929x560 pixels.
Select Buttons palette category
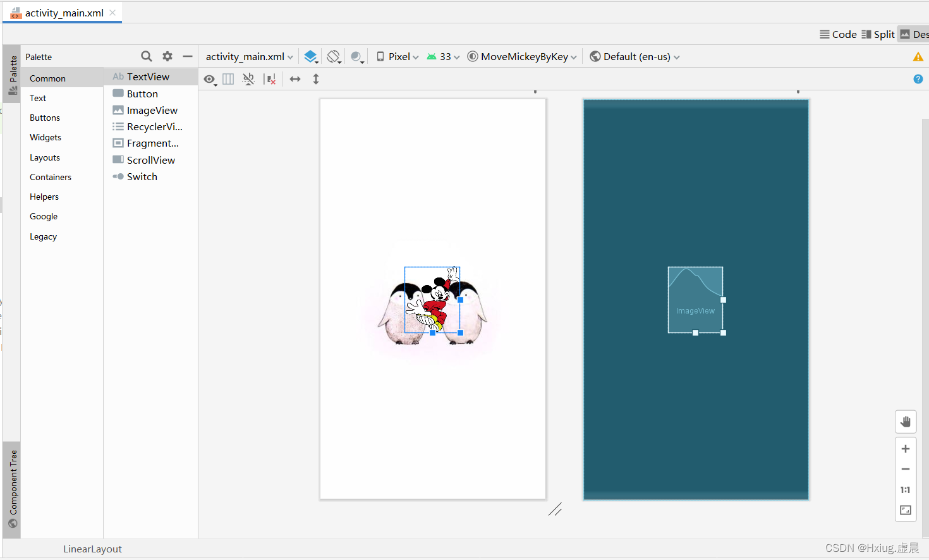(x=62, y=118)
